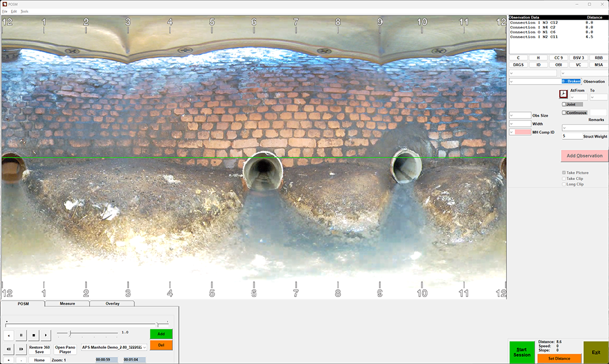Image resolution: width=609 pixels, height=364 pixels.
Task: Toggle the Continuous checkbox
Action: pyautogui.click(x=564, y=113)
